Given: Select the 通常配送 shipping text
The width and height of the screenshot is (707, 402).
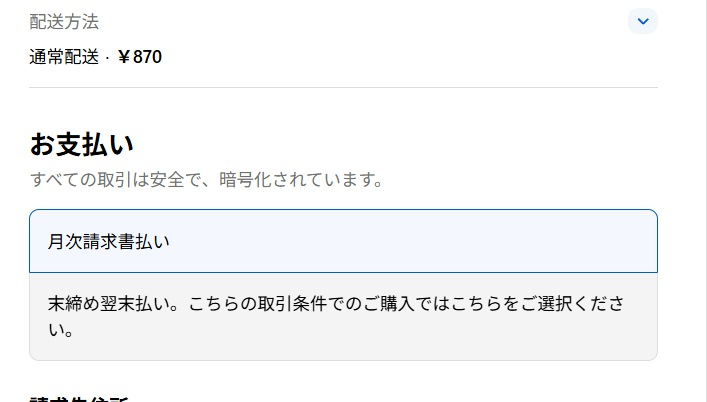Looking at the screenshot, I should pyautogui.click(x=64, y=57).
